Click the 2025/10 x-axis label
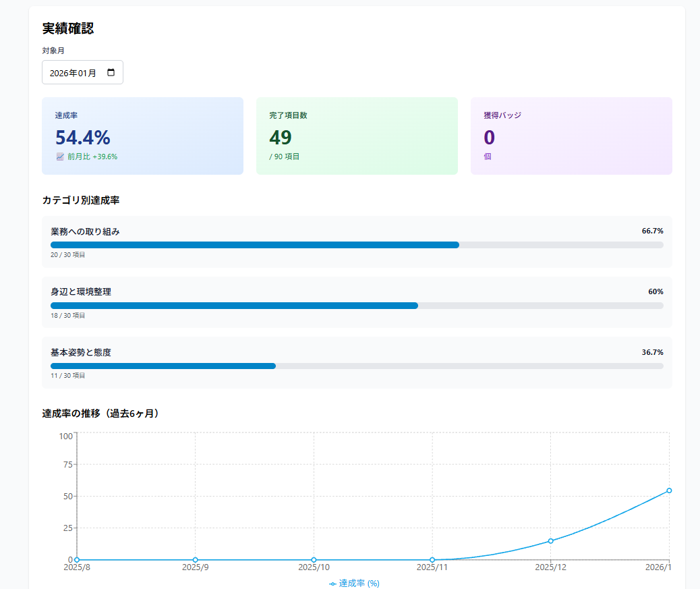Viewport: 700px width, 589px height. click(x=314, y=568)
